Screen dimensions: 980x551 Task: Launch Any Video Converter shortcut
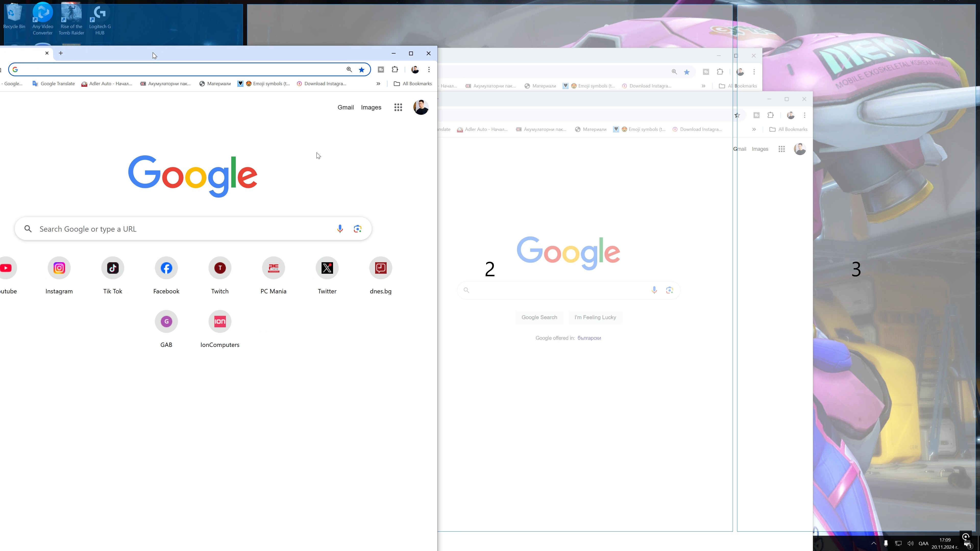[43, 19]
